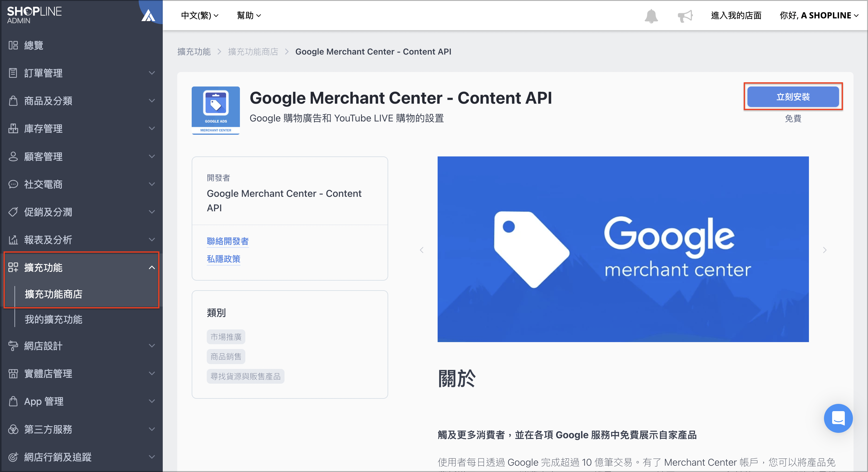Click the 促銷及分潤 tag icon

click(13, 212)
